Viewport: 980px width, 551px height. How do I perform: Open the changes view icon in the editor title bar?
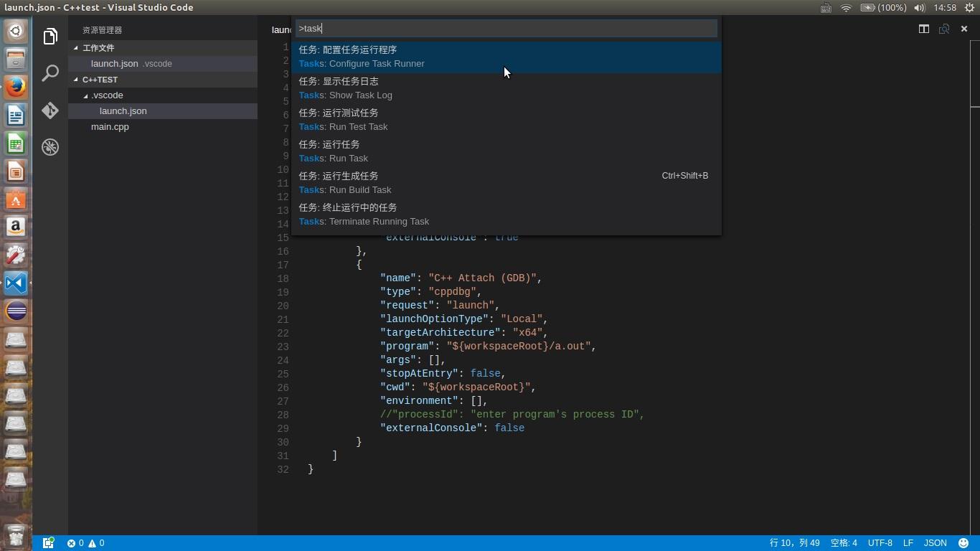[944, 29]
